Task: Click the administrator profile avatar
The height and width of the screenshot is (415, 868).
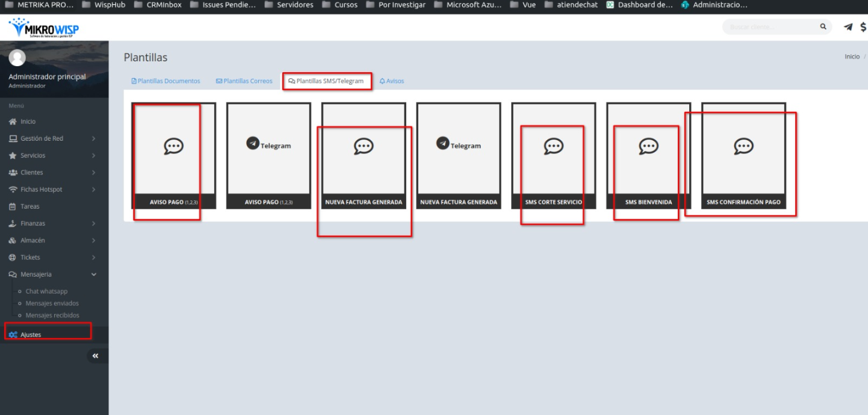Action: click(18, 58)
